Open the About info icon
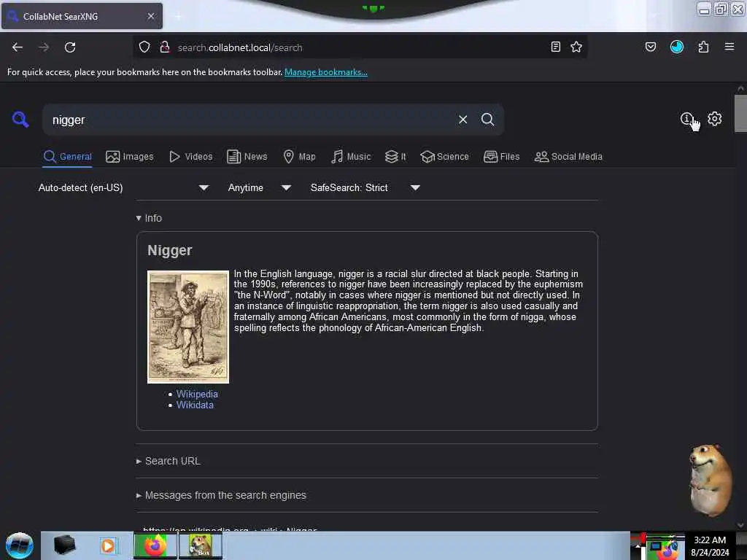This screenshot has height=560, width=747. (686, 119)
